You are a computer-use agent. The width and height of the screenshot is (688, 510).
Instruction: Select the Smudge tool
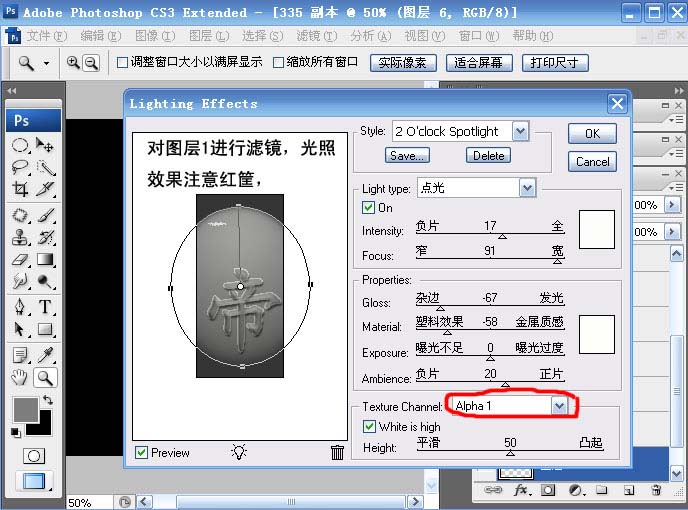click(x=20, y=281)
